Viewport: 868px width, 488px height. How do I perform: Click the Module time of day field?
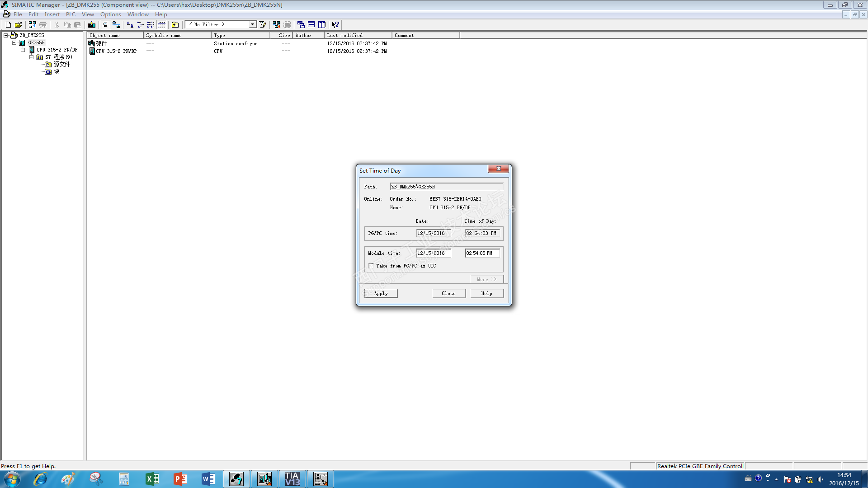pos(482,253)
